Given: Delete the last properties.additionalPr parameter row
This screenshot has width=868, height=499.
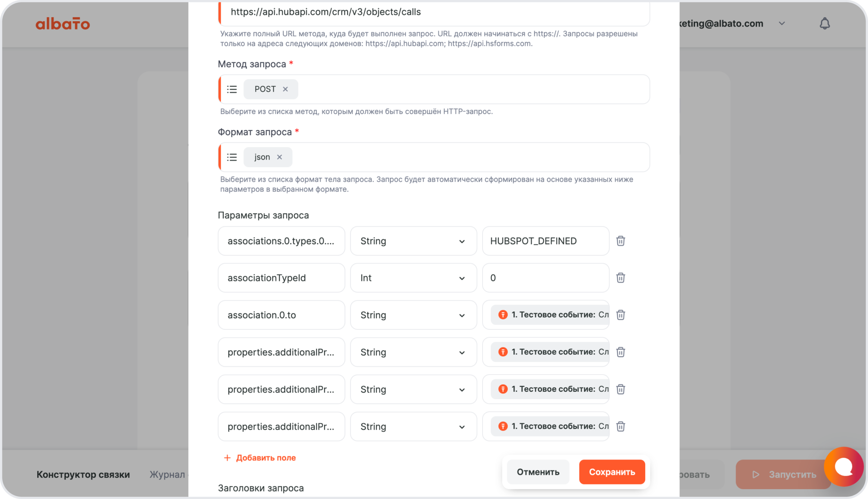Looking at the screenshot, I should click(620, 426).
